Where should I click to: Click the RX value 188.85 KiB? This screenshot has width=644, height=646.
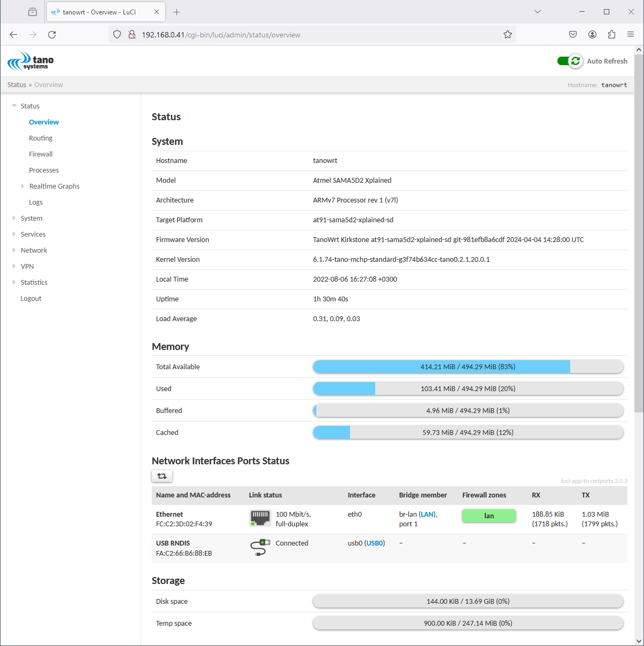pyautogui.click(x=548, y=514)
